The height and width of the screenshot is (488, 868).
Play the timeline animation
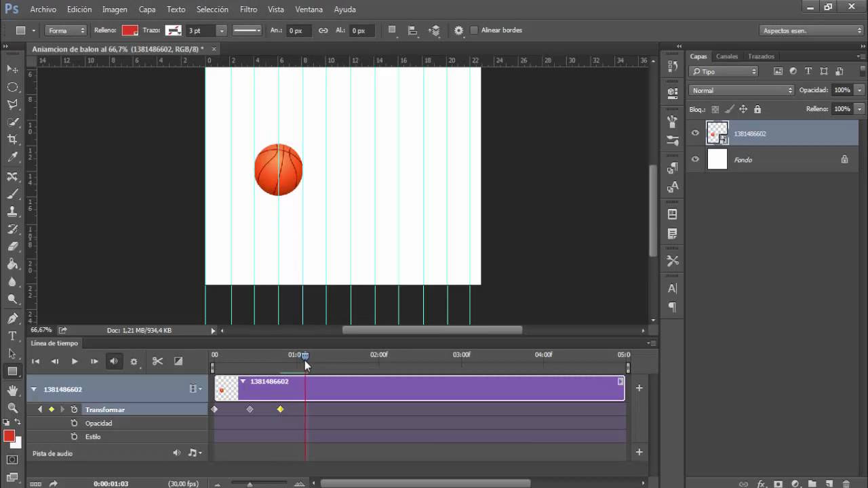coord(75,361)
